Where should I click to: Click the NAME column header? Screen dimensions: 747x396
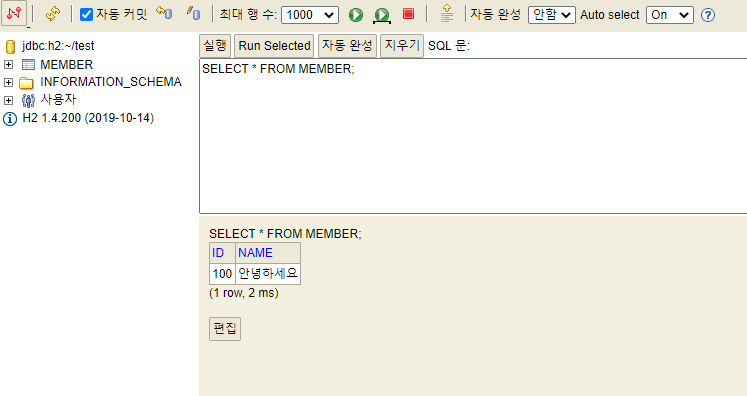coord(268,253)
